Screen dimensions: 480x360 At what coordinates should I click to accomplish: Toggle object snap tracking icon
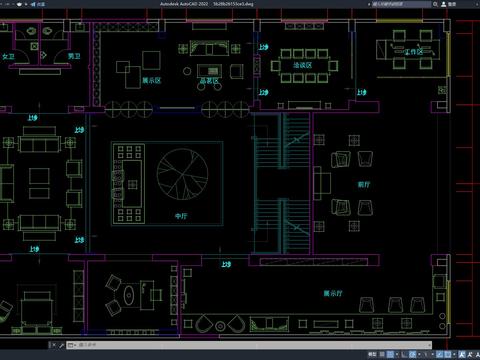(440, 354)
